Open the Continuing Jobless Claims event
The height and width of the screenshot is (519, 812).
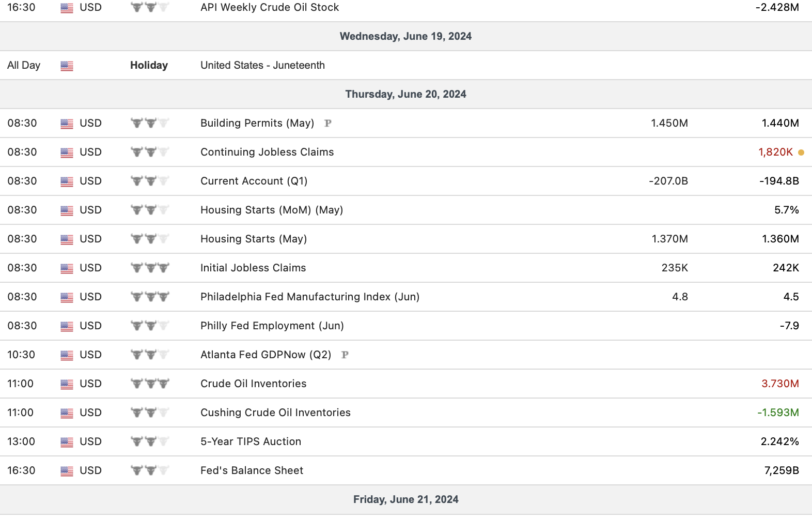tap(267, 152)
